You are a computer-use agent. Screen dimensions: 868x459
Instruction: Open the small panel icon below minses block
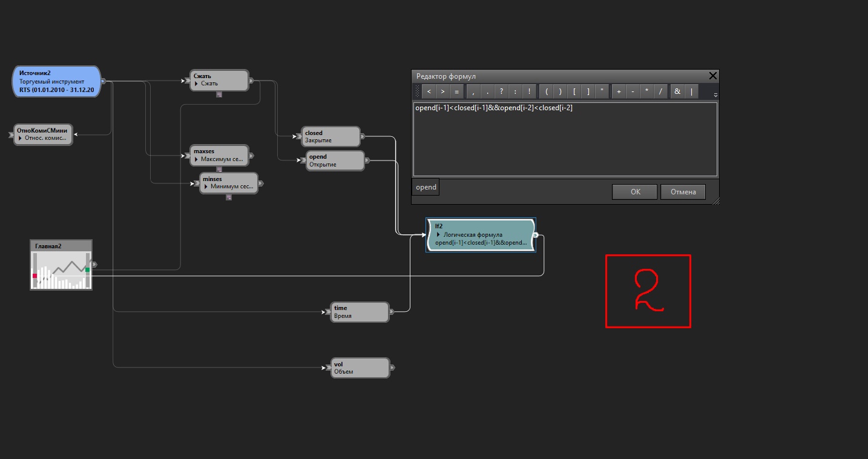(229, 196)
